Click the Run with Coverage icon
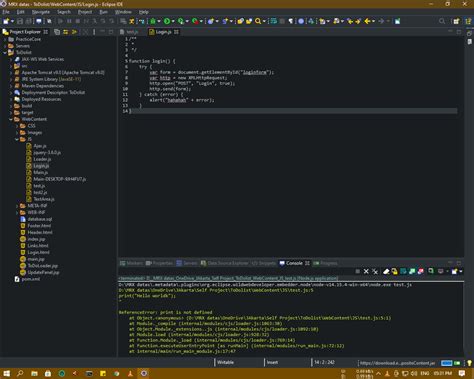The image size is (474, 379). pos(181,21)
